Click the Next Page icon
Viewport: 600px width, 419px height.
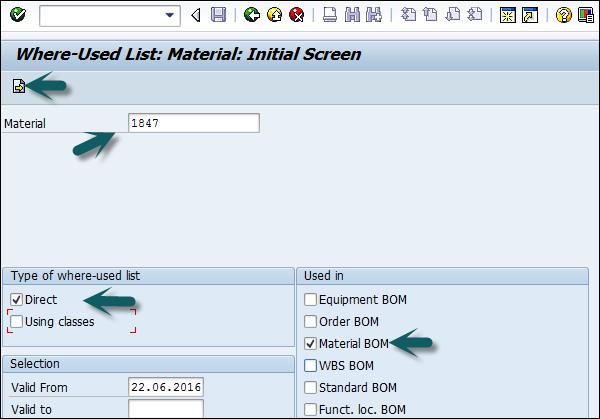pos(453,15)
